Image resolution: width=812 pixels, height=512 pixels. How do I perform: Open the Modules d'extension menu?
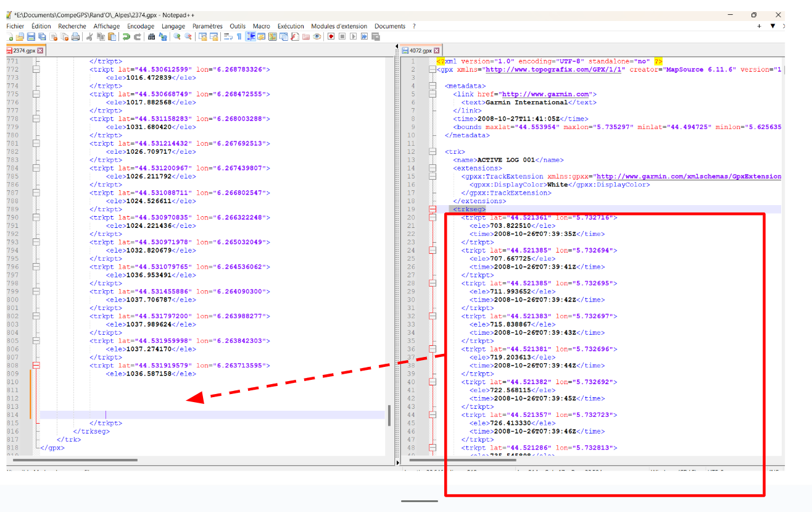click(339, 26)
